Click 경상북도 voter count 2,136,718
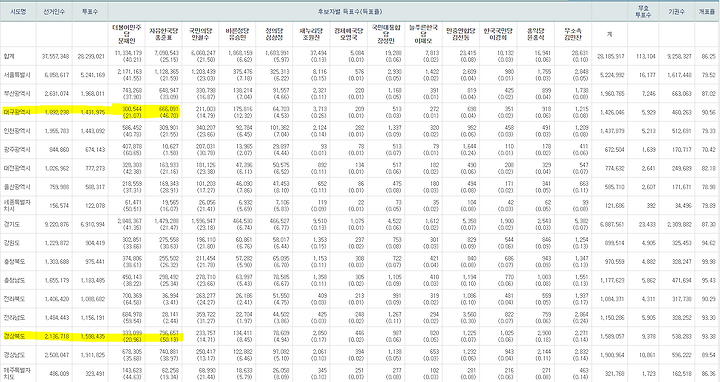 (x=57, y=337)
